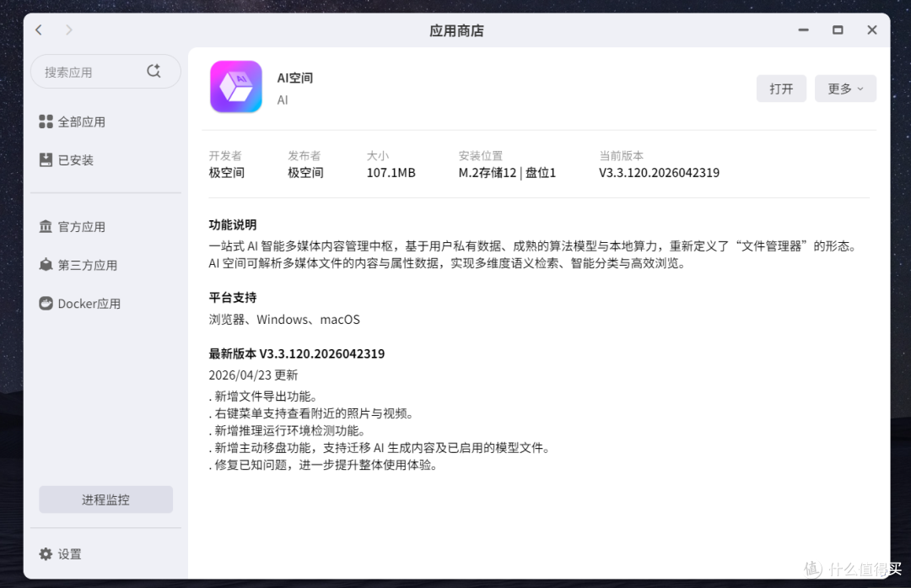This screenshot has width=911, height=588.
Task: Click the 极空间 value under 发布者
Action: [x=305, y=173]
